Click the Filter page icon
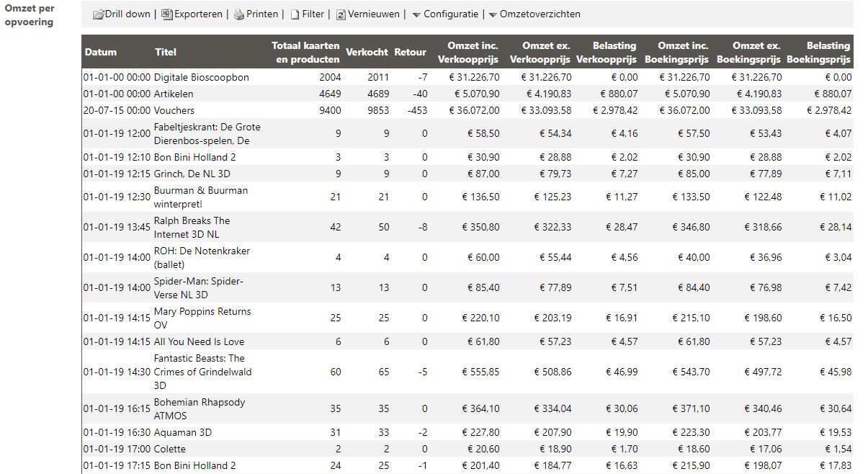 [x=295, y=14]
